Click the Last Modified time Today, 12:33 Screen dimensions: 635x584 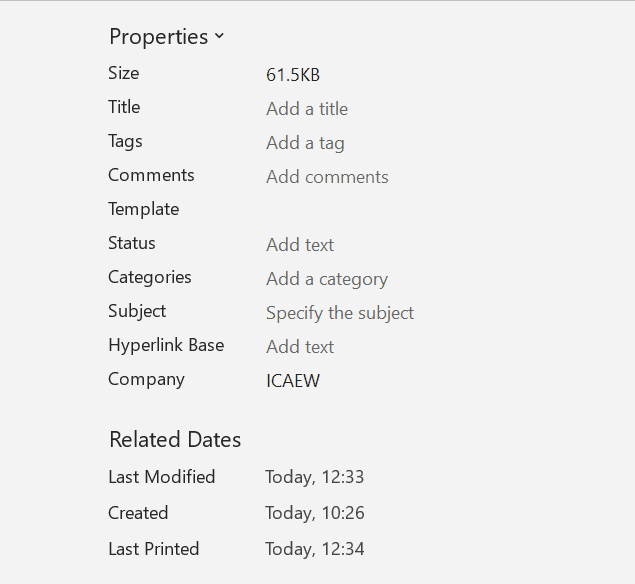(x=315, y=477)
